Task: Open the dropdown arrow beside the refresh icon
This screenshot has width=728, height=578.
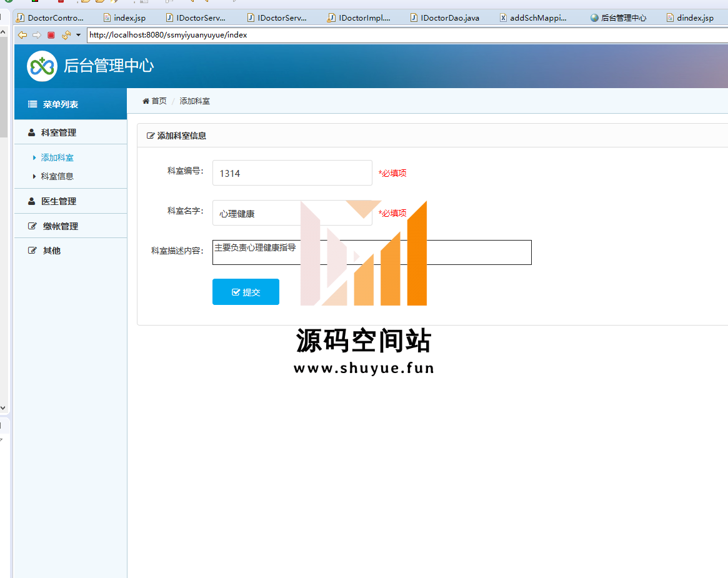Action: tap(79, 35)
